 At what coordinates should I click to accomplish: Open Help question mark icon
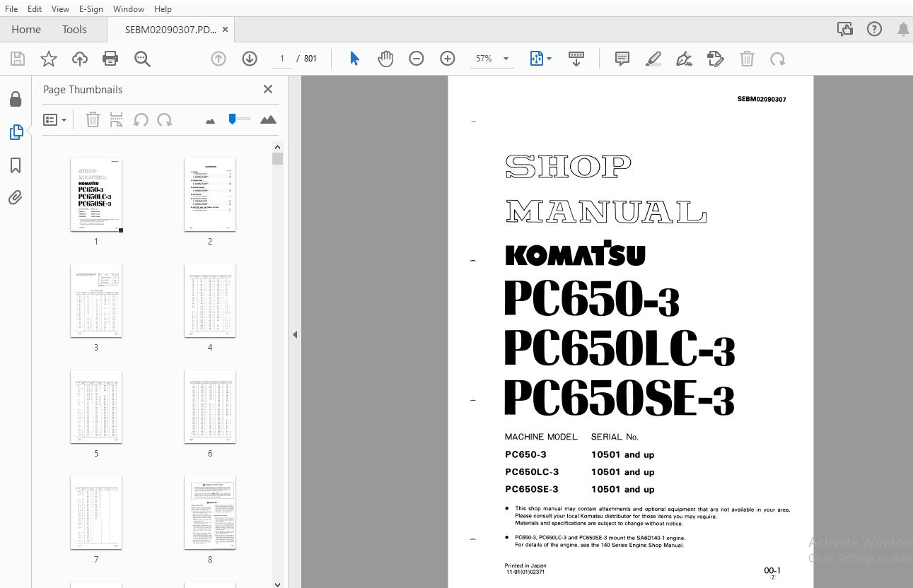pyautogui.click(x=875, y=30)
